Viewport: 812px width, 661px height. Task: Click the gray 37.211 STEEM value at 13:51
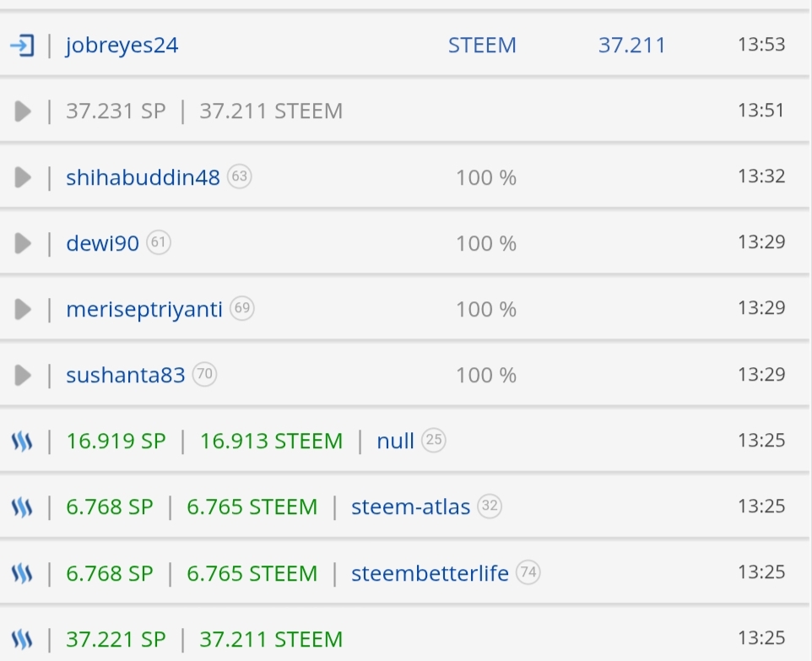coord(271,111)
